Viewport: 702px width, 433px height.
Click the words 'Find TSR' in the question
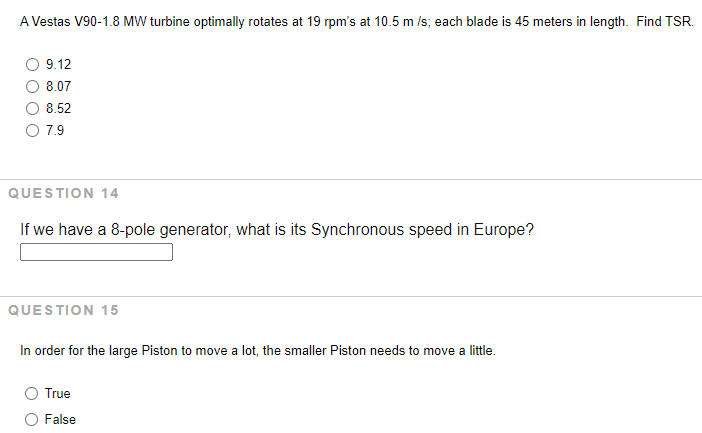(665, 21)
